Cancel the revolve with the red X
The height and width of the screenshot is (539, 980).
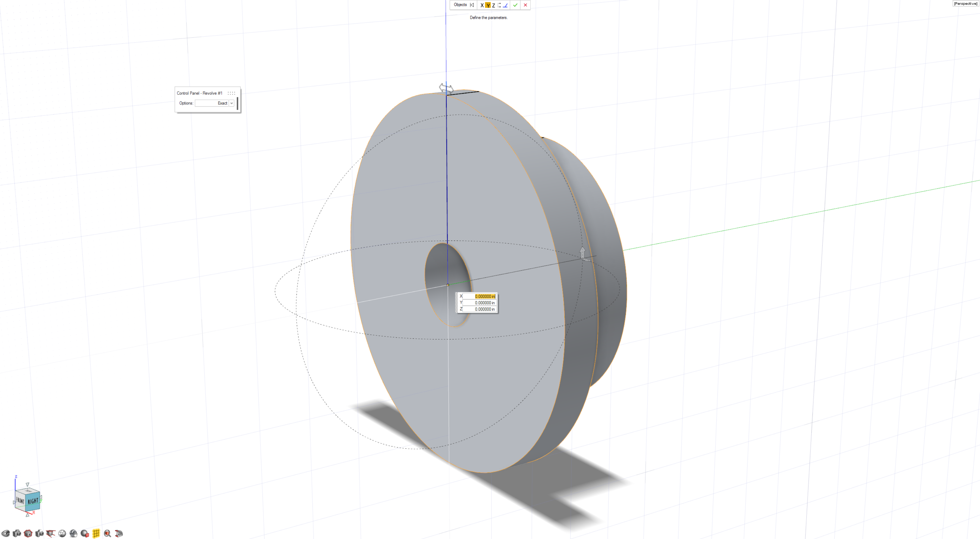click(x=525, y=5)
